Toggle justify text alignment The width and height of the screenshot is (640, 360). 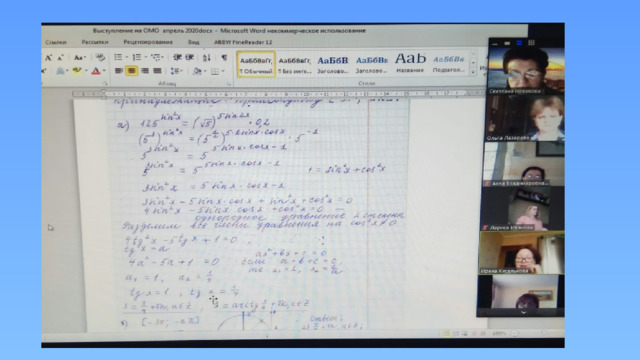coord(157,71)
